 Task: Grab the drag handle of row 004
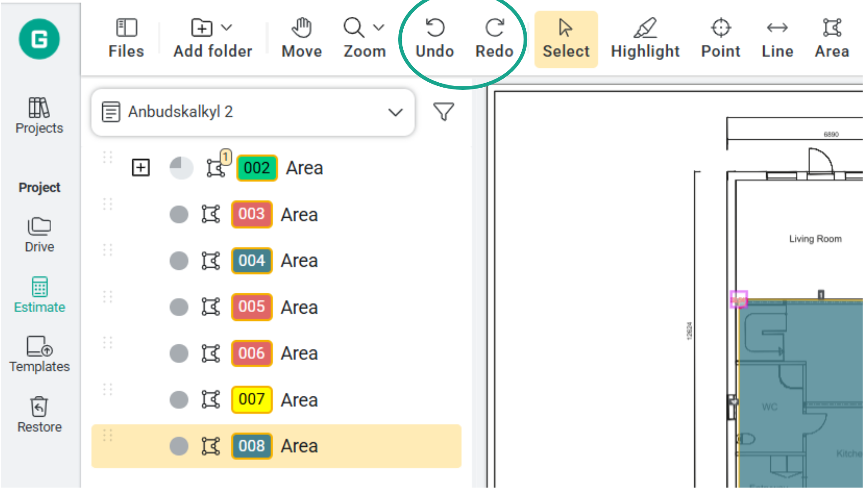[108, 250]
